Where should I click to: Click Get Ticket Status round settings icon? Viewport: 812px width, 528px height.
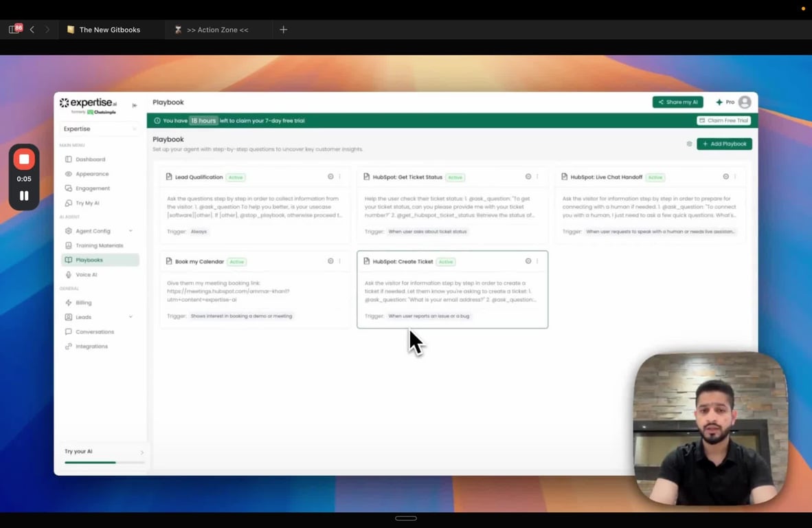point(528,177)
